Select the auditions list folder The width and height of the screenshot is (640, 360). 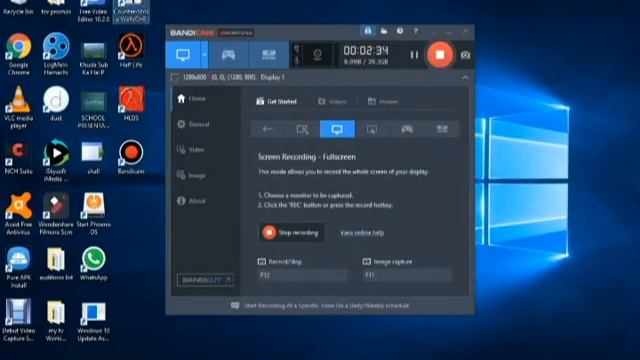(x=56, y=264)
